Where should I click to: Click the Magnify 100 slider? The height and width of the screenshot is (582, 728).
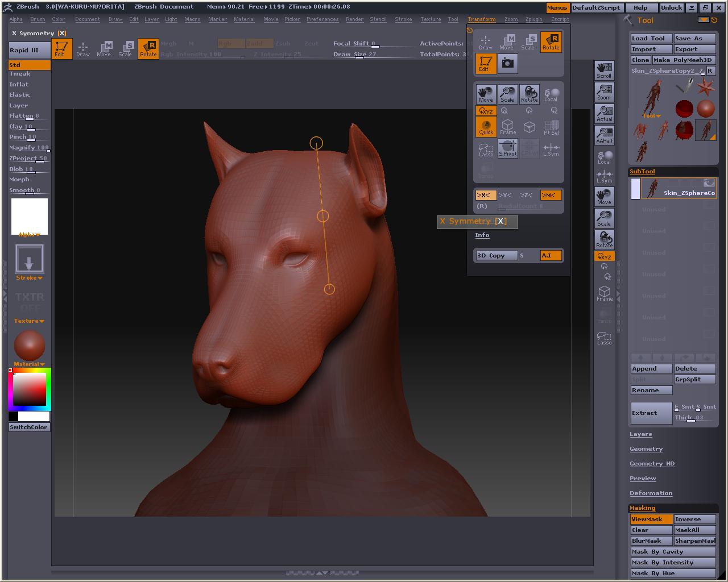[x=29, y=148]
